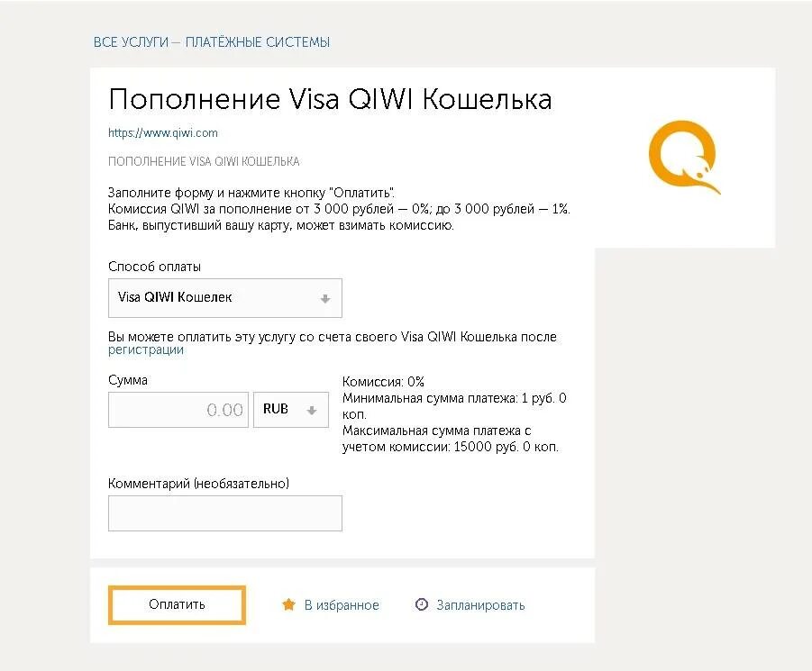Go to ПЛАТЁЖНЫЕ СИСТЕМЫ breadcrumb

pyautogui.click(x=258, y=42)
